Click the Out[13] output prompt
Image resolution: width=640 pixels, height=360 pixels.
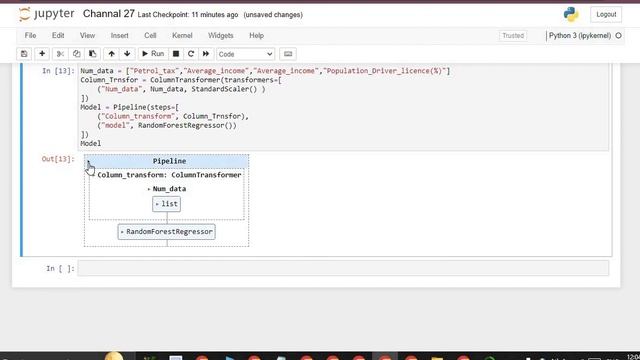[x=58, y=159]
